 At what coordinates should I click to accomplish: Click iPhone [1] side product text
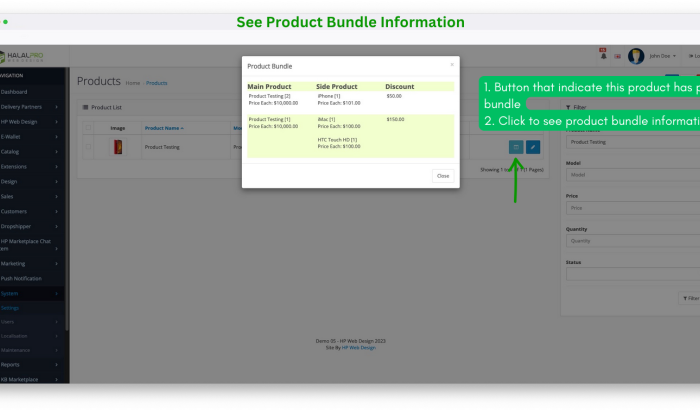[x=329, y=96]
